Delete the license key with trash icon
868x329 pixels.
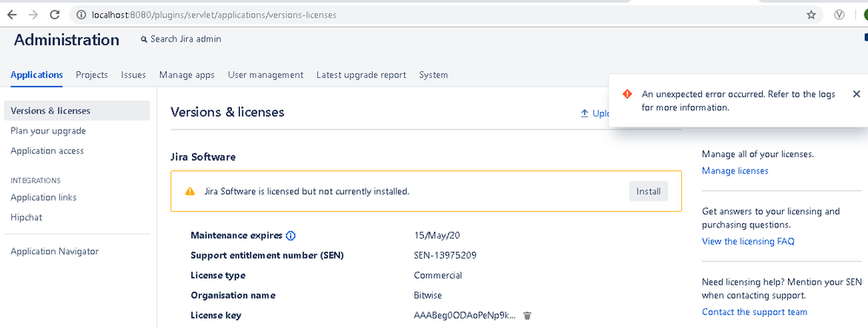[527, 315]
